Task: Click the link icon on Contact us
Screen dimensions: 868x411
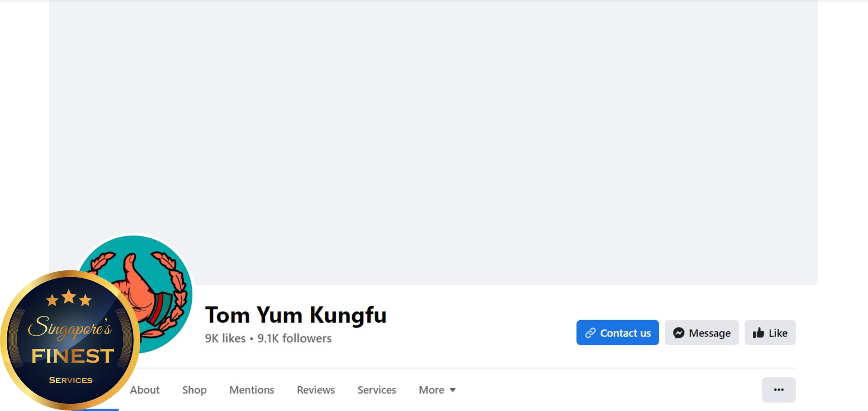Action: coord(590,333)
